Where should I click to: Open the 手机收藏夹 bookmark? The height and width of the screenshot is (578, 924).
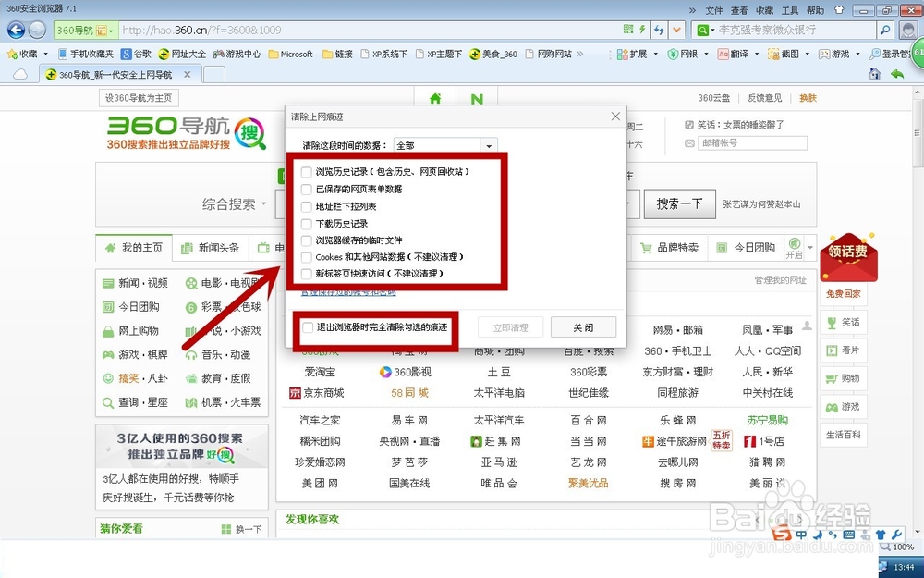coord(86,54)
